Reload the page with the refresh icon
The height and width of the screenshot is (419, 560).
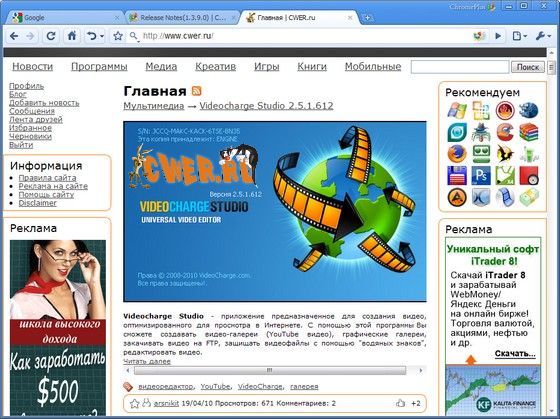pos(51,36)
